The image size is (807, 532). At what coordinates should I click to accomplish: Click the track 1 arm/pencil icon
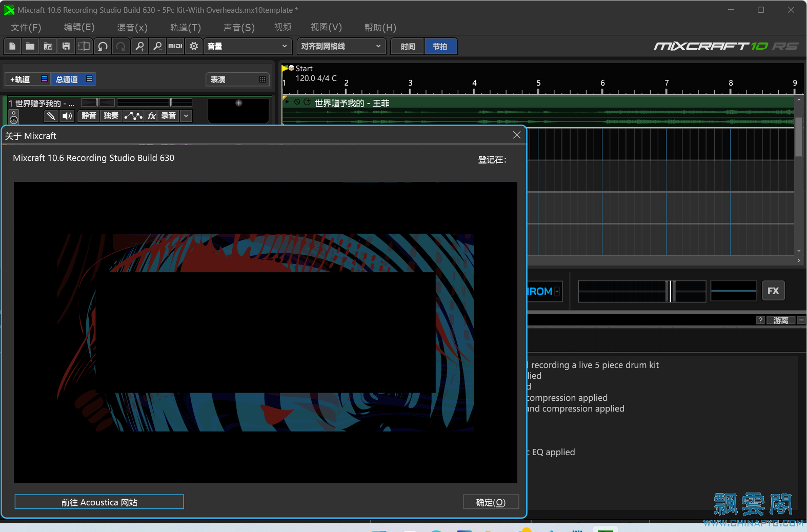(x=50, y=116)
